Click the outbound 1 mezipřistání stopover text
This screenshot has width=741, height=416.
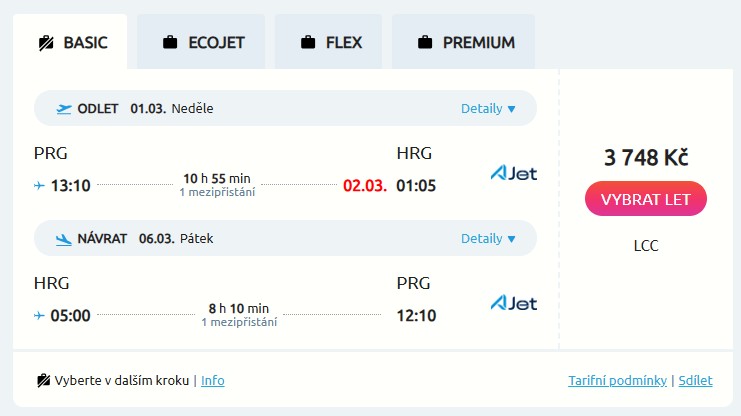(217, 192)
